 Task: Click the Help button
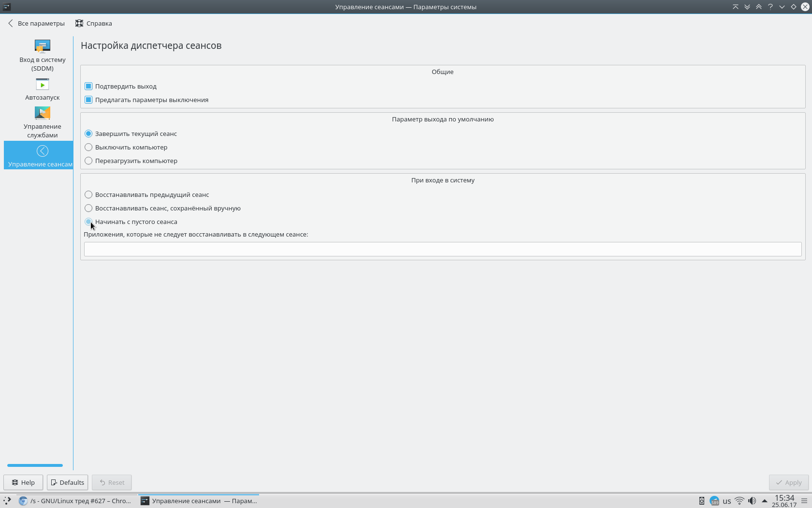pyautogui.click(x=23, y=482)
